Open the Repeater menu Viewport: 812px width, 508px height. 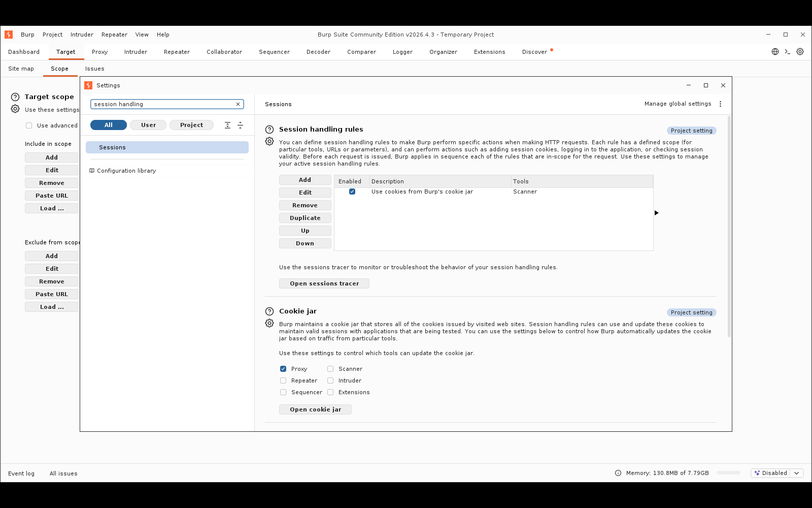pyautogui.click(x=114, y=35)
